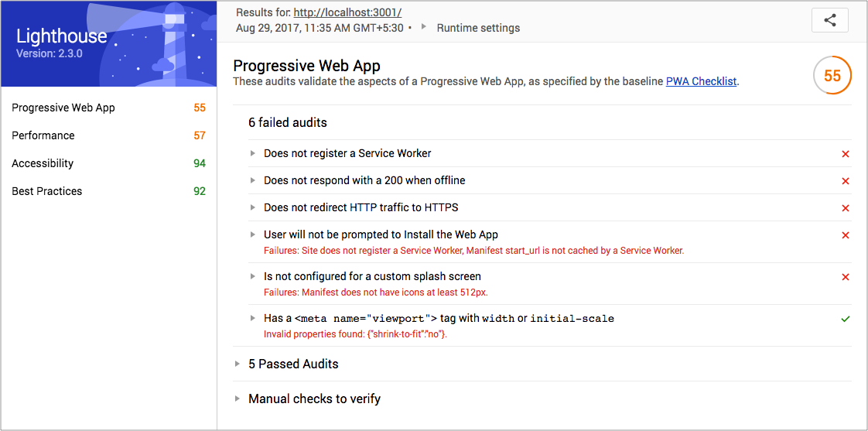Click the orange 55 score gauge
Screen dimensions: 868x431
click(832, 75)
